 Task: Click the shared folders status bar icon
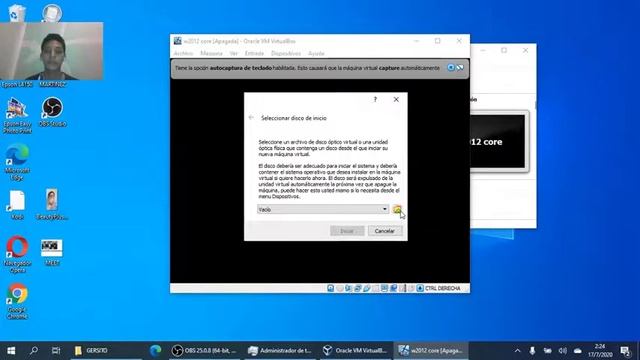376,288
